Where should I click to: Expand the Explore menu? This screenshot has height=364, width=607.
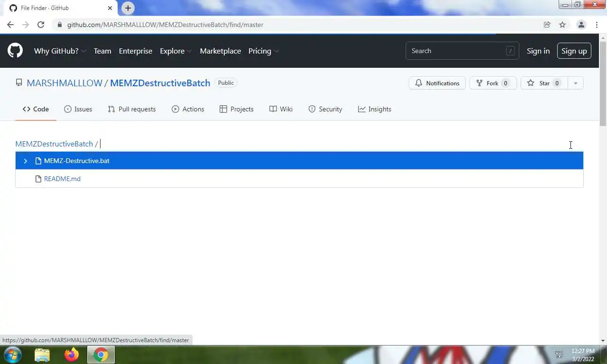[175, 51]
